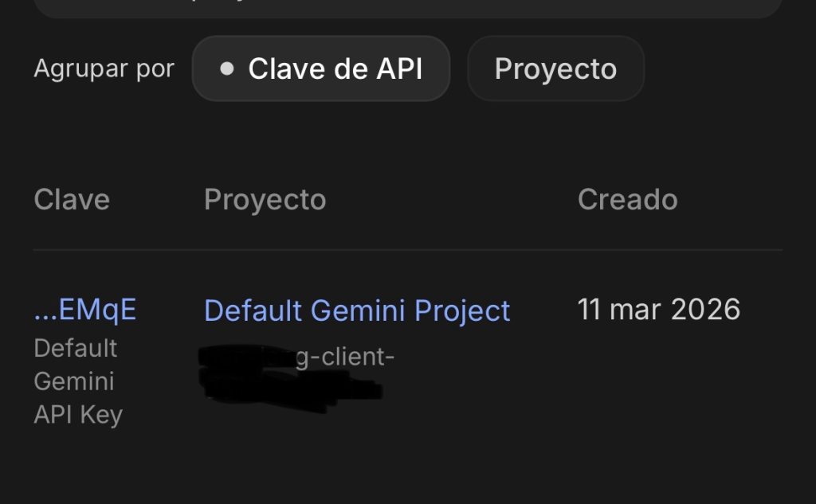The width and height of the screenshot is (816, 504).
Task: Click the year 2026 in the Creado column
Action: coord(706,309)
